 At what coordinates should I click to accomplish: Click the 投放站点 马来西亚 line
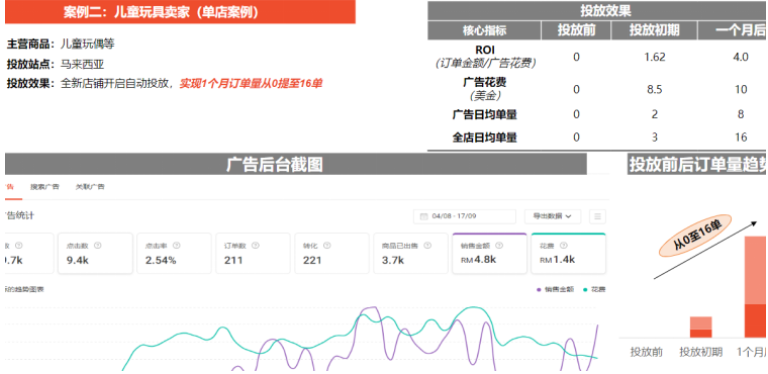(x=55, y=64)
